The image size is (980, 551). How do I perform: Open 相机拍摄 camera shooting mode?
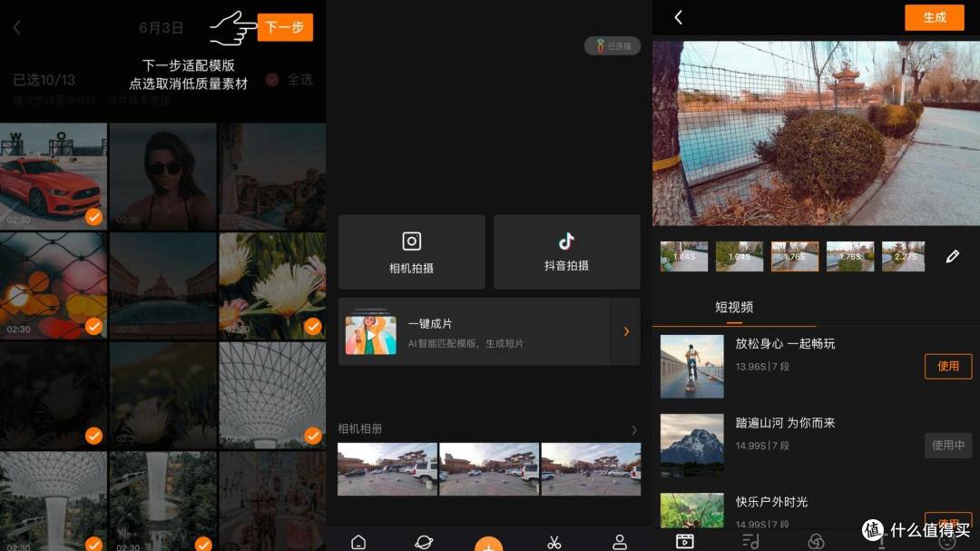[x=411, y=252]
